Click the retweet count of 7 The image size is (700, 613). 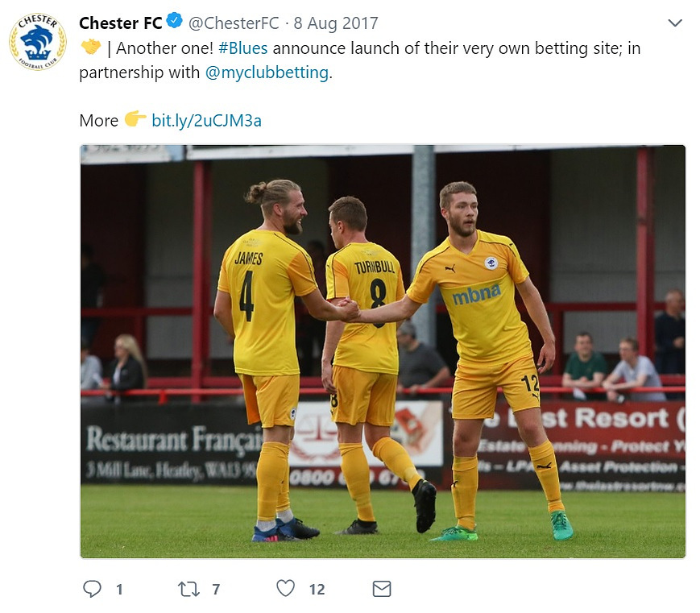coord(216,590)
